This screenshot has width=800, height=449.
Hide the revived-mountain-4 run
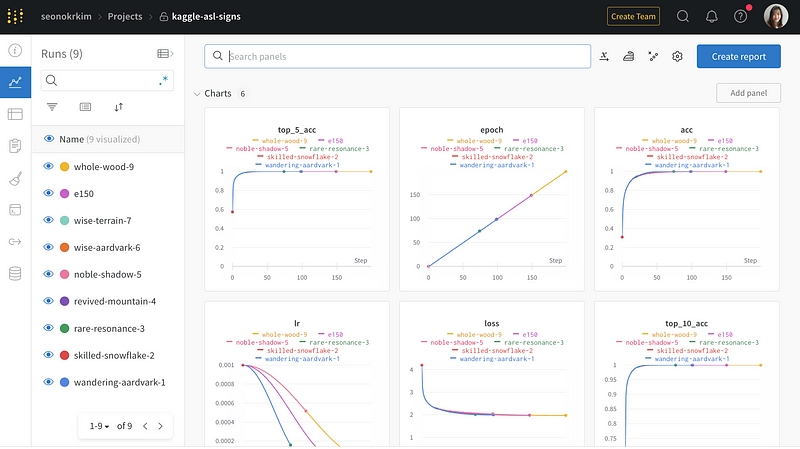(x=48, y=301)
